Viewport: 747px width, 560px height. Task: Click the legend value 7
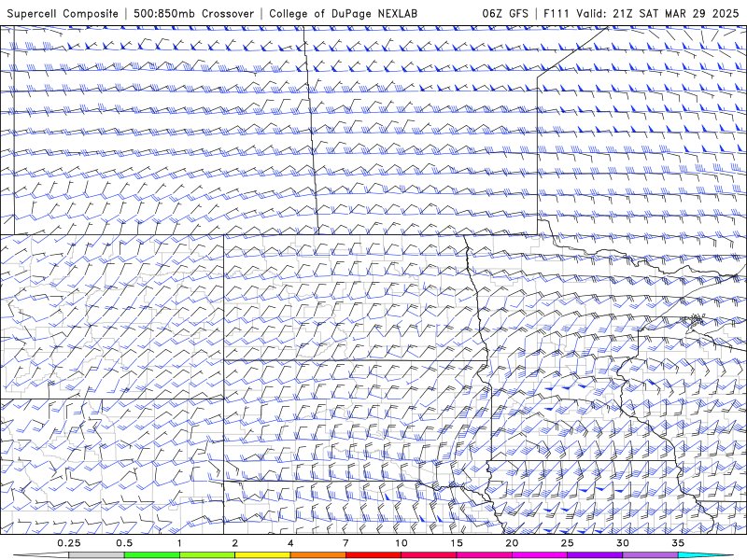[345, 543]
